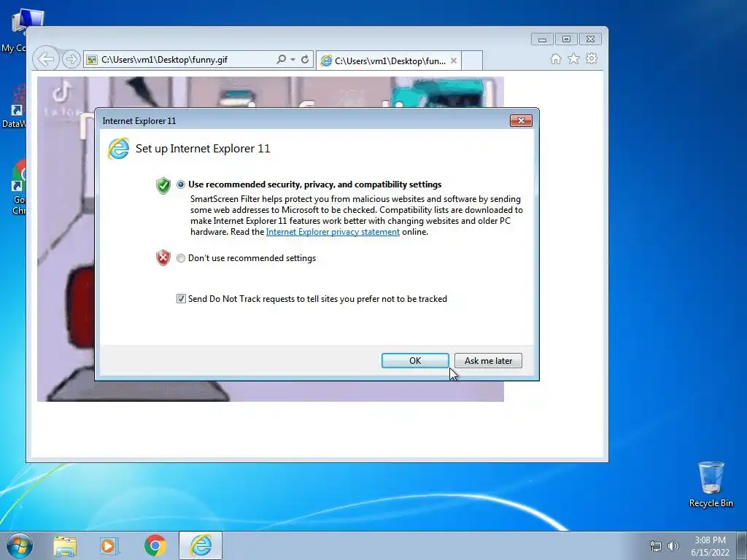Open Google Chrome from taskbar

(x=155, y=546)
